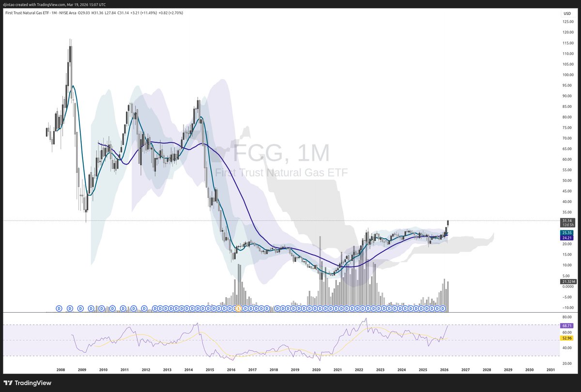Click the rightmost D dividend marker
This screenshot has height=392, width=581.
(x=443, y=308)
